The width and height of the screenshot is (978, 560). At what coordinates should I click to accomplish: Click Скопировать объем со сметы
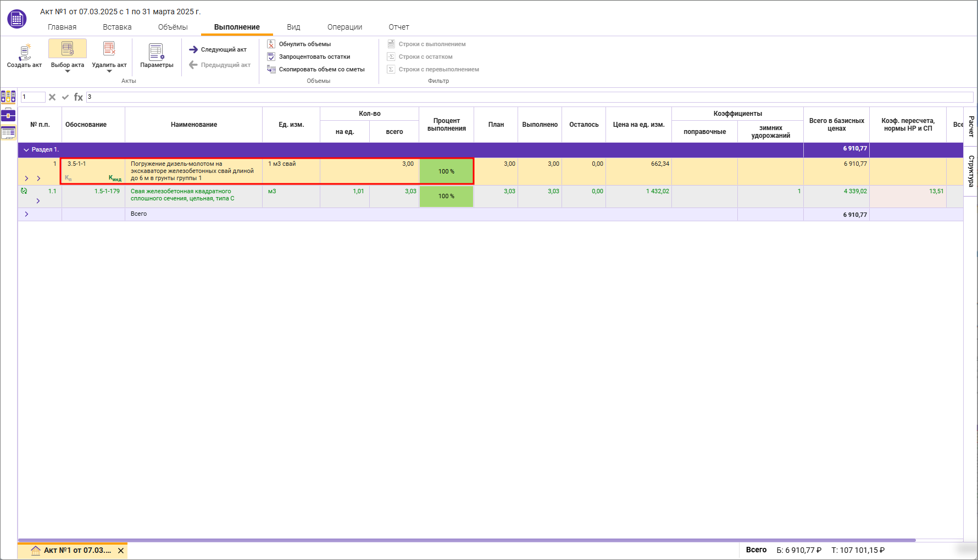[x=321, y=69]
